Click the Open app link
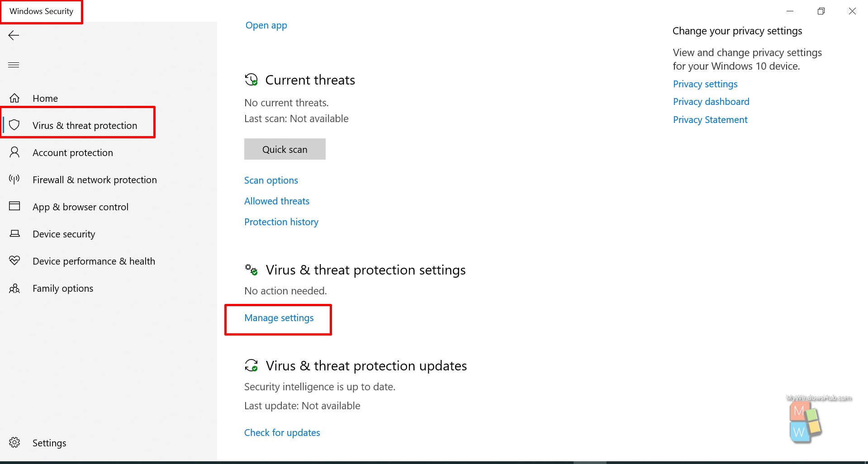This screenshot has height=464, width=868. tap(266, 25)
